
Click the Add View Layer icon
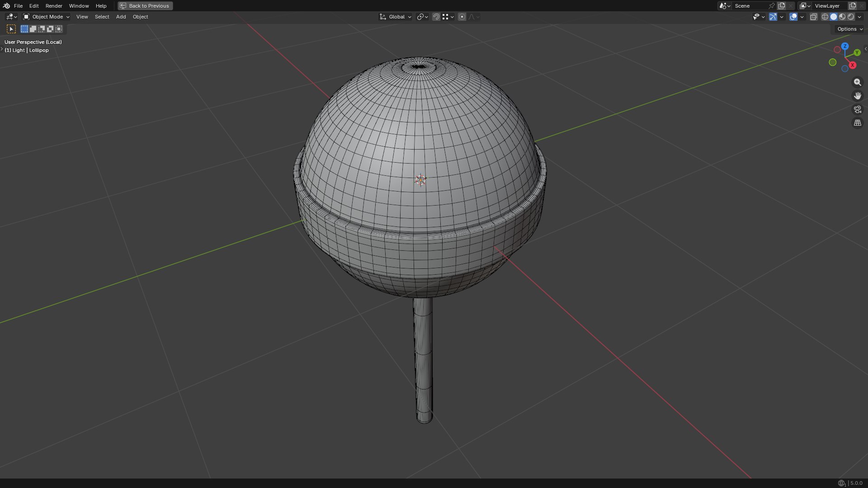(x=853, y=6)
